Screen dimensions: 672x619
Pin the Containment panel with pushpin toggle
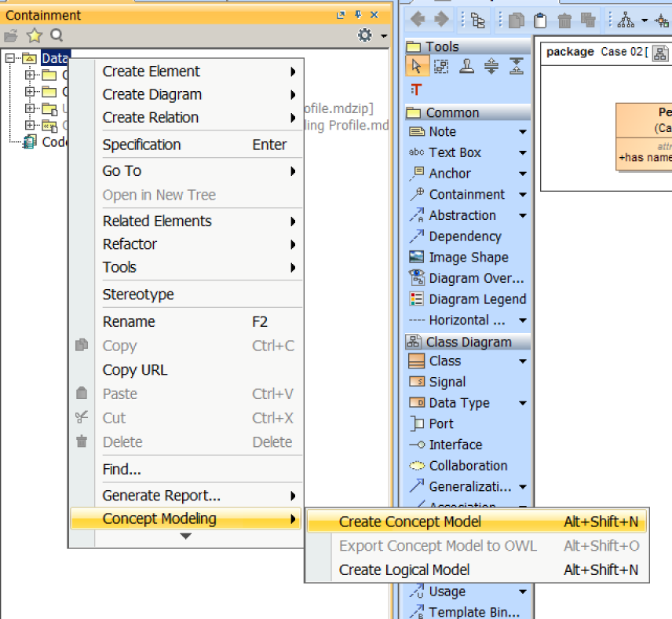tap(358, 15)
